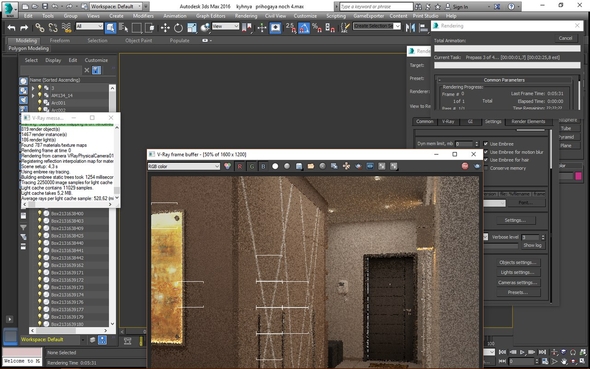Toggle Window/Crossing selection mode
590x369 pixels.
[150, 27]
